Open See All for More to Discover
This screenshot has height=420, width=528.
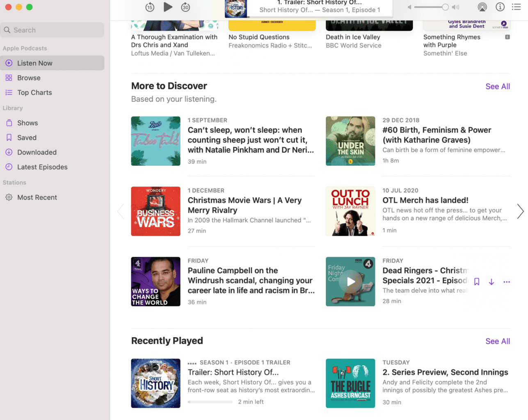pos(497,86)
